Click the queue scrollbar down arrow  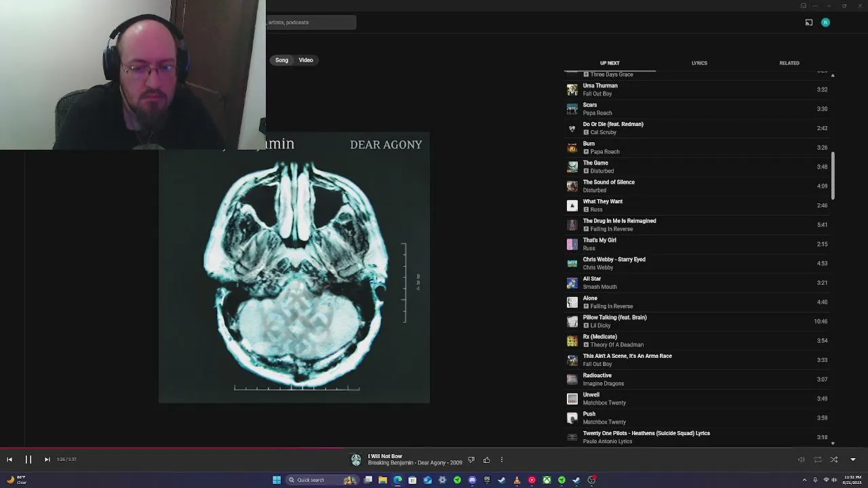click(x=833, y=443)
